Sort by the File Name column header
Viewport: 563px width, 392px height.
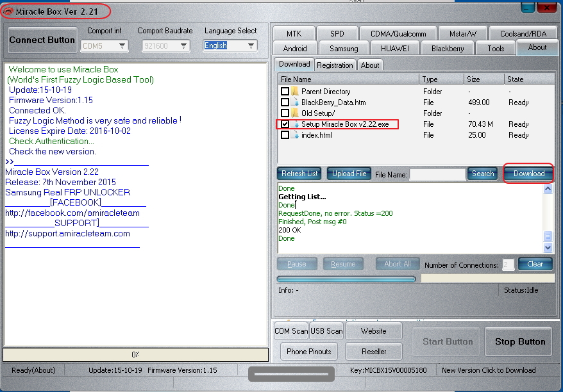tap(348, 79)
